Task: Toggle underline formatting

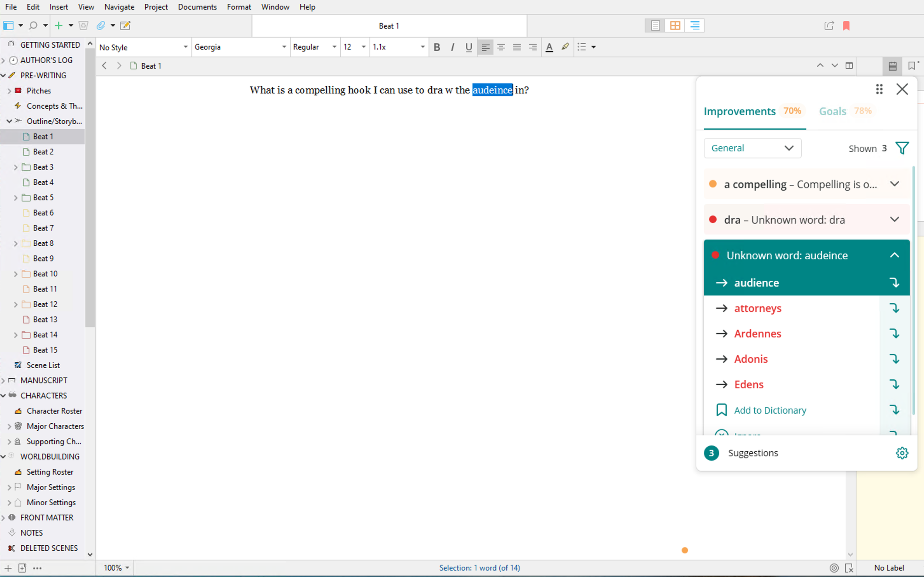Action: [469, 47]
